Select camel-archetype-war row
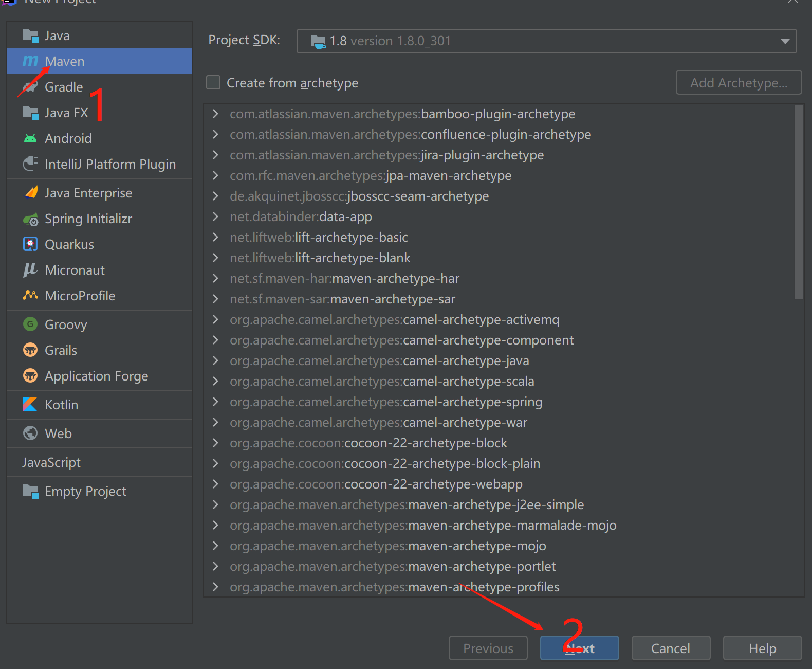 [504, 422]
